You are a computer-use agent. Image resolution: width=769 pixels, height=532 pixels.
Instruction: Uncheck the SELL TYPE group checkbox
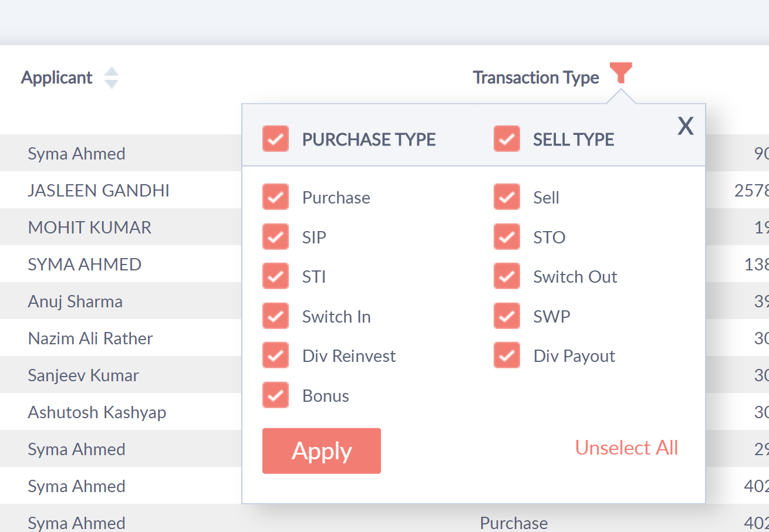pyautogui.click(x=507, y=138)
